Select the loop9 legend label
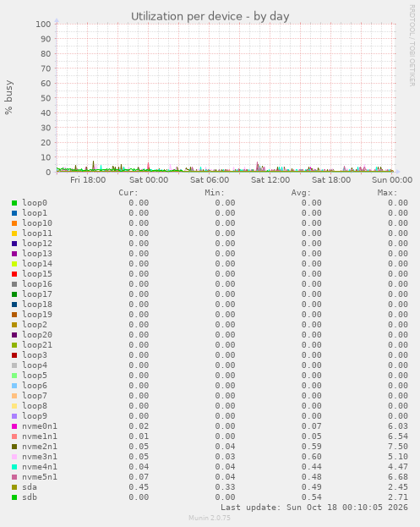The width and height of the screenshot is (420, 527). (35, 416)
